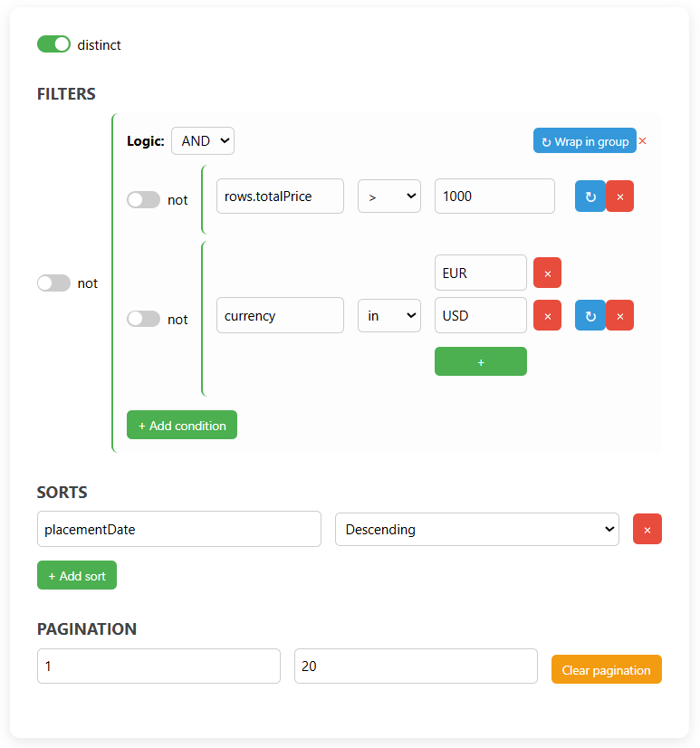Viewport: 700px width, 748px height.
Task: Toggle the distinct switch off
Action: pos(53,43)
